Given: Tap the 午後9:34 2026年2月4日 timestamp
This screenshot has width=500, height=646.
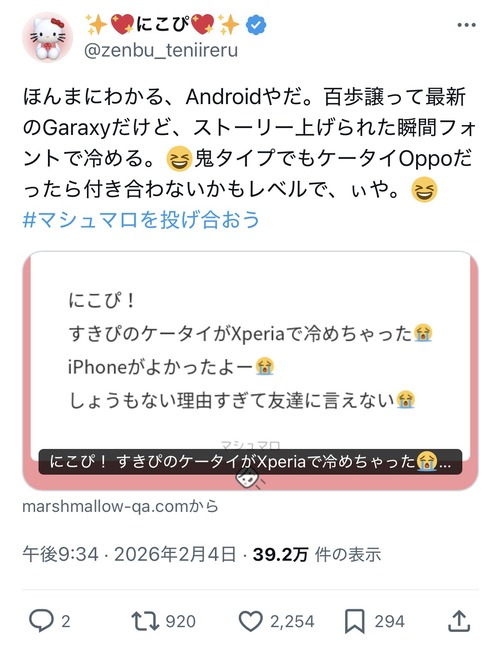Looking at the screenshot, I should point(129,555).
